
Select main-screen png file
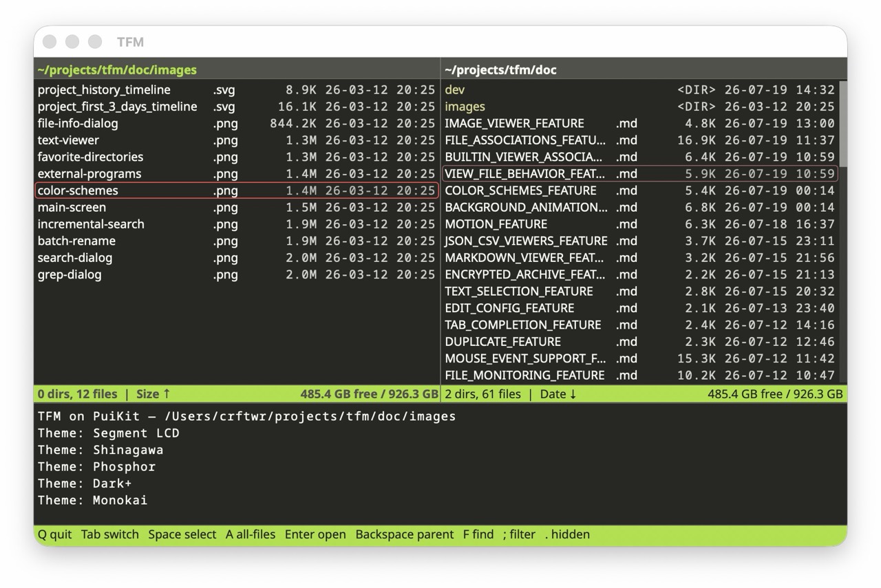tap(237, 208)
